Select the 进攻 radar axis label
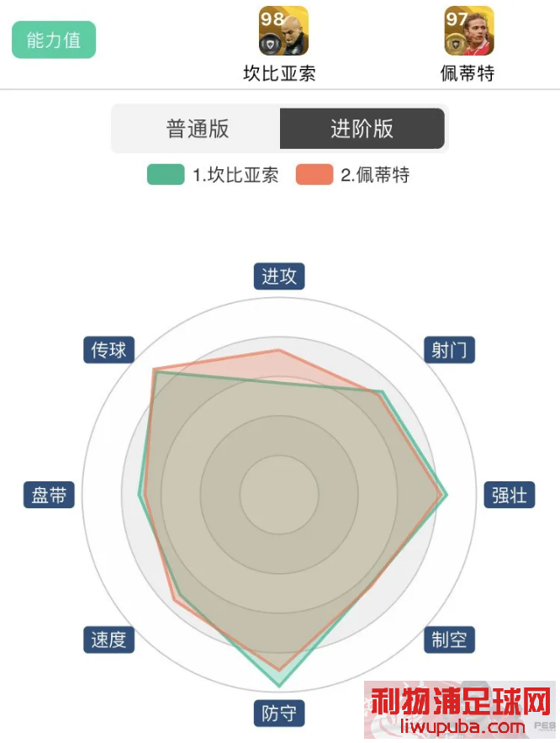 (x=279, y=276)
